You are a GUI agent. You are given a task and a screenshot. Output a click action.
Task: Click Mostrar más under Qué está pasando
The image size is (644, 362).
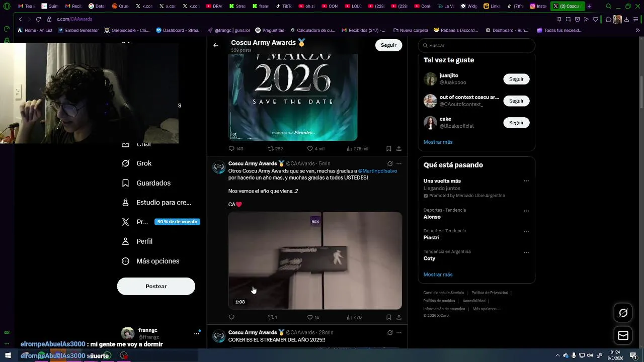click(x=438, y=275)
